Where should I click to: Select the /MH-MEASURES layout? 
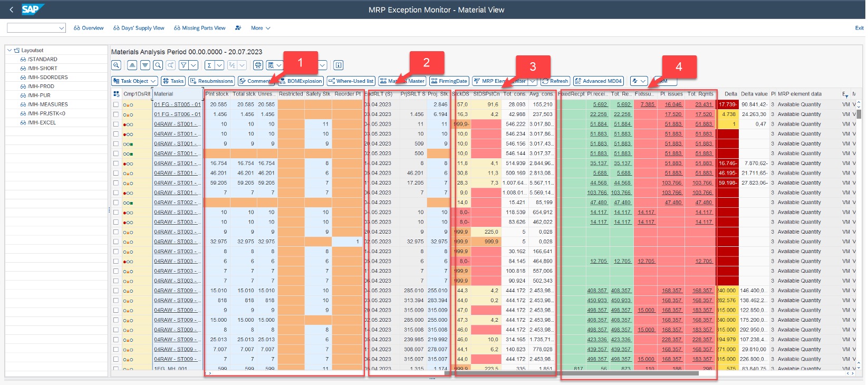pyautogui.click(x=47, y=104)
